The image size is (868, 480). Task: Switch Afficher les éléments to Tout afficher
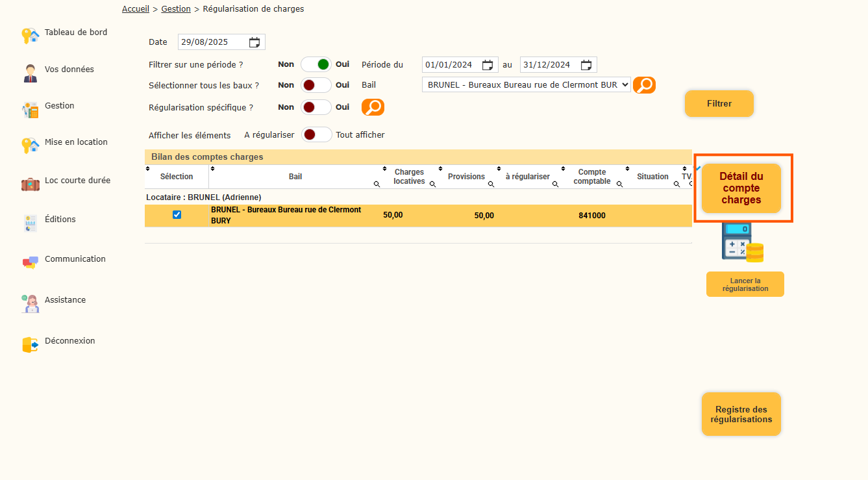point(316,134)
